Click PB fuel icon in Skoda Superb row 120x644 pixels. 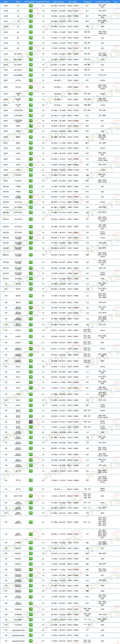31,278
